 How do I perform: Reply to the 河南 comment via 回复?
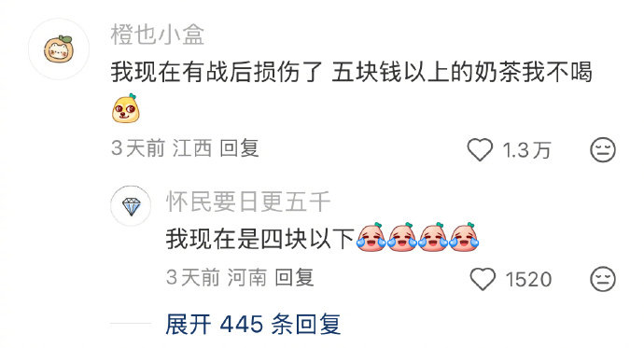coord(294,277)
